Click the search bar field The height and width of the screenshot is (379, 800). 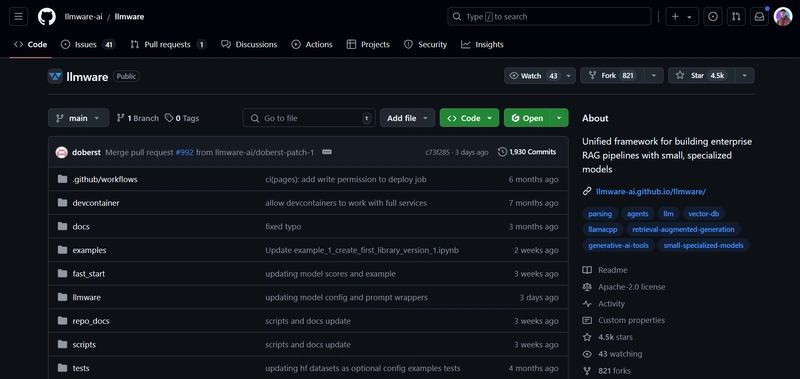pyautogui.click(x=549, y=16)
